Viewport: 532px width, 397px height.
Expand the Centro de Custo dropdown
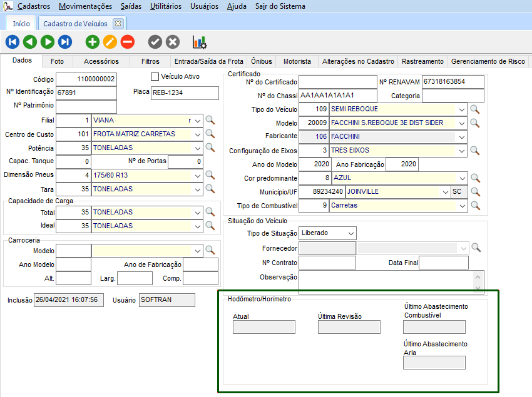coord(198,134)
